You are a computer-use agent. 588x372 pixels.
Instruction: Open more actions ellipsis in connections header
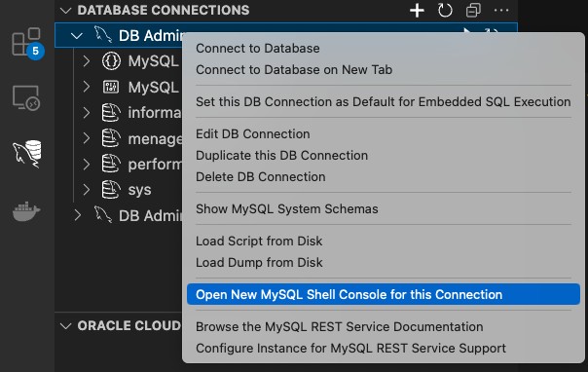pos(501,10)
